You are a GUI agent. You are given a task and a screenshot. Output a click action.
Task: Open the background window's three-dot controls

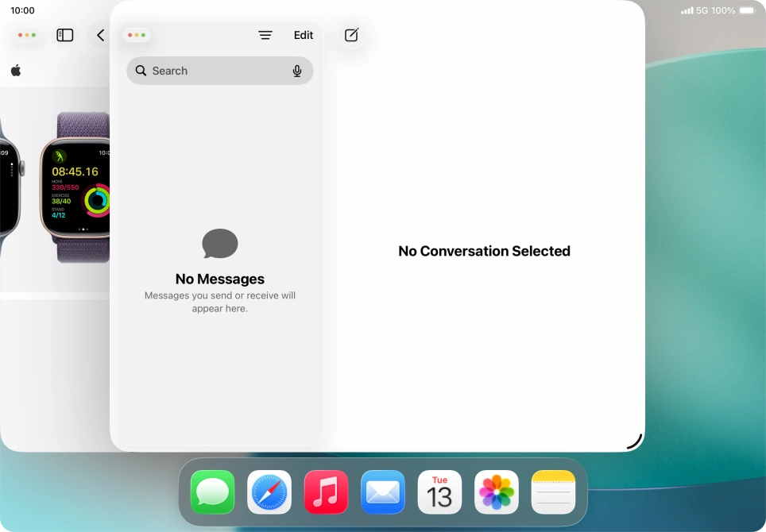click(x=26, y=35)
